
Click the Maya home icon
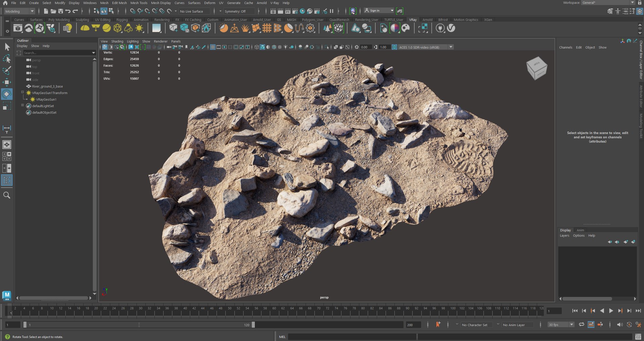[x=5, y=3]
